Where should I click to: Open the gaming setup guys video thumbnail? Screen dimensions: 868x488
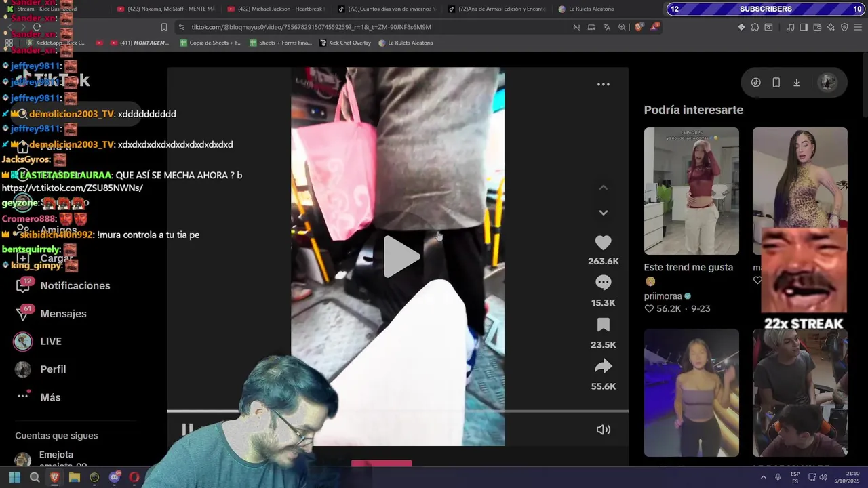coord(800,393)
